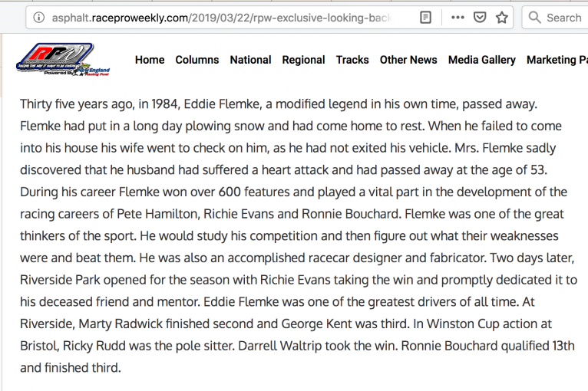Open the National menu
The width and height of the screenshot is (588, 391).
coord(250,60)
